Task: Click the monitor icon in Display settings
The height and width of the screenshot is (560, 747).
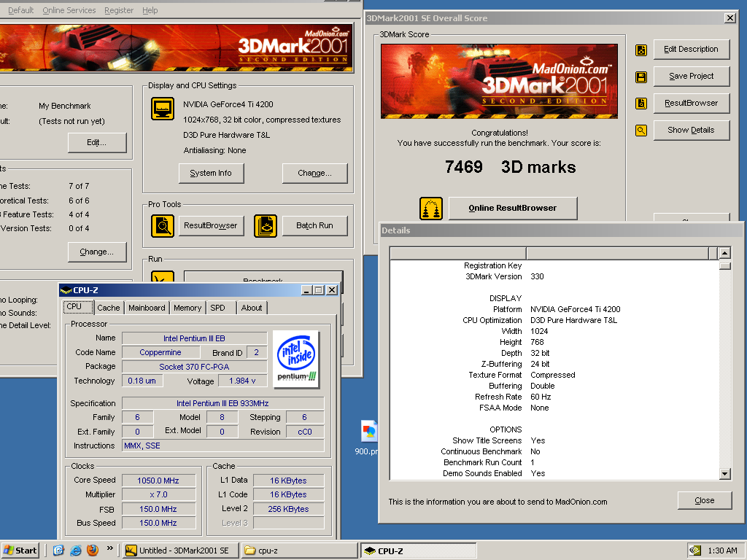Action: click(163, 109)
